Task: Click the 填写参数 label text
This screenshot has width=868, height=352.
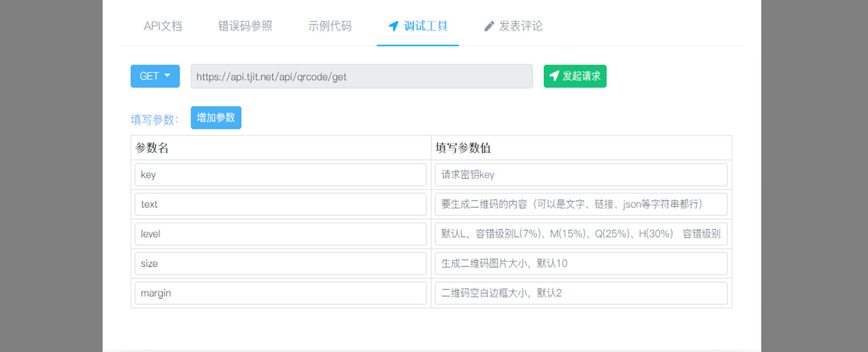Action: coord(154,120)
